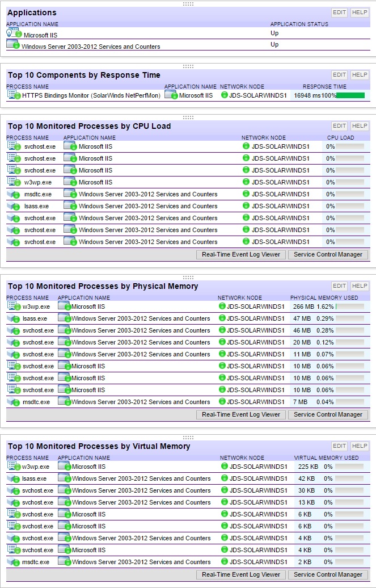Click EDIT in Top 10 Components by Response Time
The height and width of the screenshot is (588, 376).
339,74
